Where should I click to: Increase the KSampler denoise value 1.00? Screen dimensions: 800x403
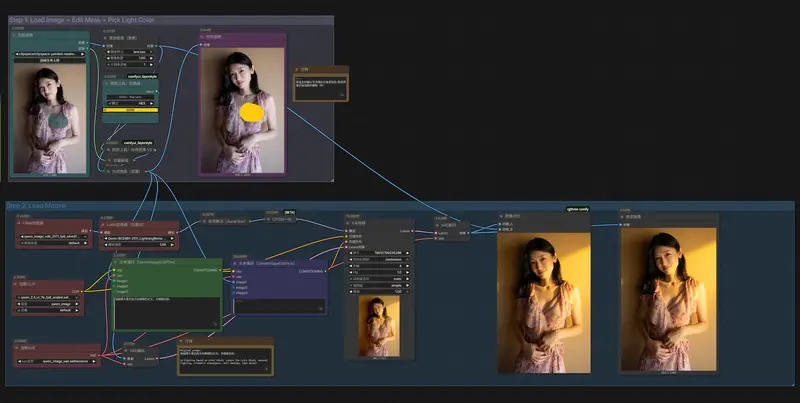pyautogui.click(x=407, y=292)
